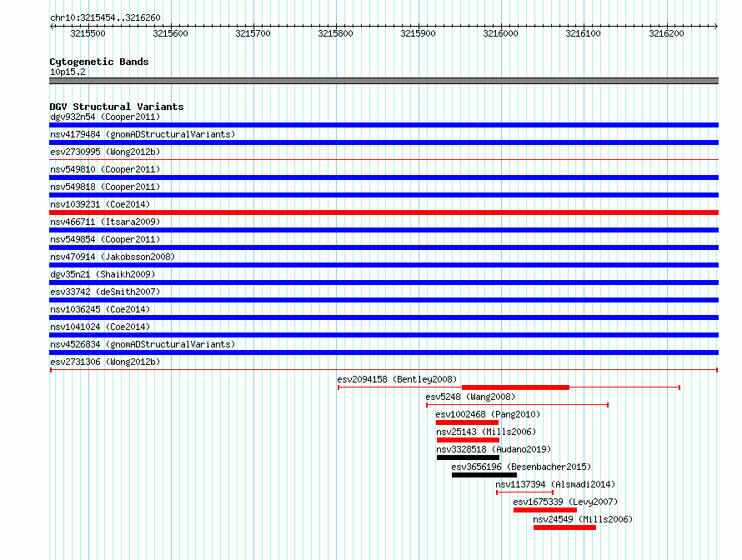The image size is (742, 560).
Task: Click nsv470914 (Jakobsson2008) label
Action: coord(113,257)
